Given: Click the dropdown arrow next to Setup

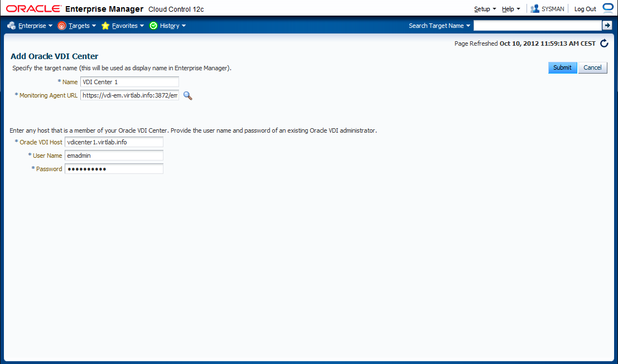Looking at the screenshot, I should tap(494, 9).
